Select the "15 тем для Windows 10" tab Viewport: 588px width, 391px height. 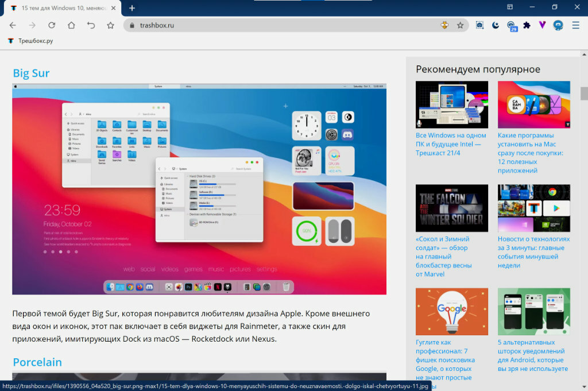pos(62,8)
